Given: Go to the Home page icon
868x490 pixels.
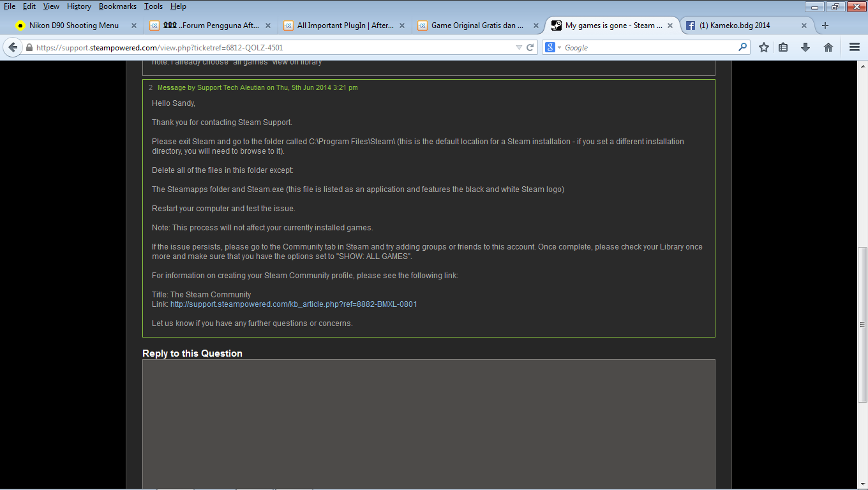Looking at the screenshot, I should (x=828, y=47).
